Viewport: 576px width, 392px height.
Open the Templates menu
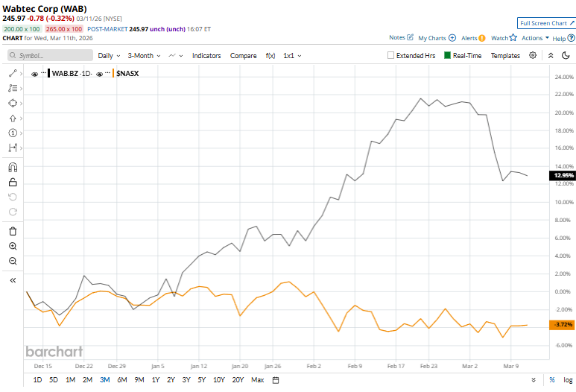click(505, 55)
